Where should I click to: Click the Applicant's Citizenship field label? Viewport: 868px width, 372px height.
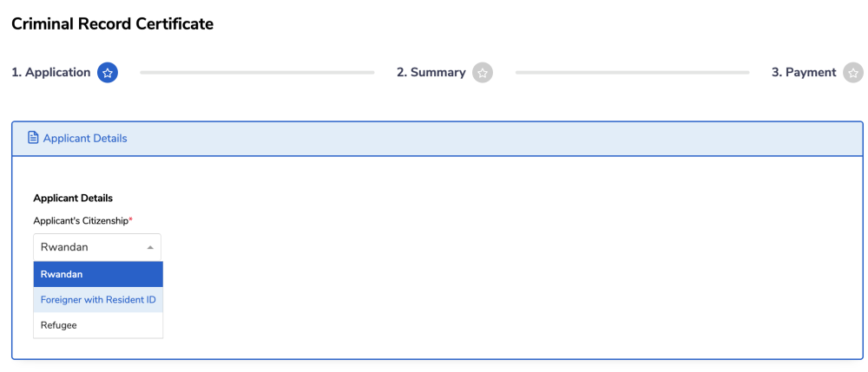click(x=80, y=220)
